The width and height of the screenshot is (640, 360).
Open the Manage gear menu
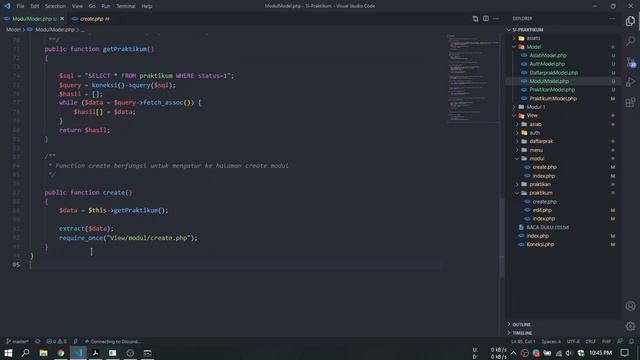click(x=630, y=326)
